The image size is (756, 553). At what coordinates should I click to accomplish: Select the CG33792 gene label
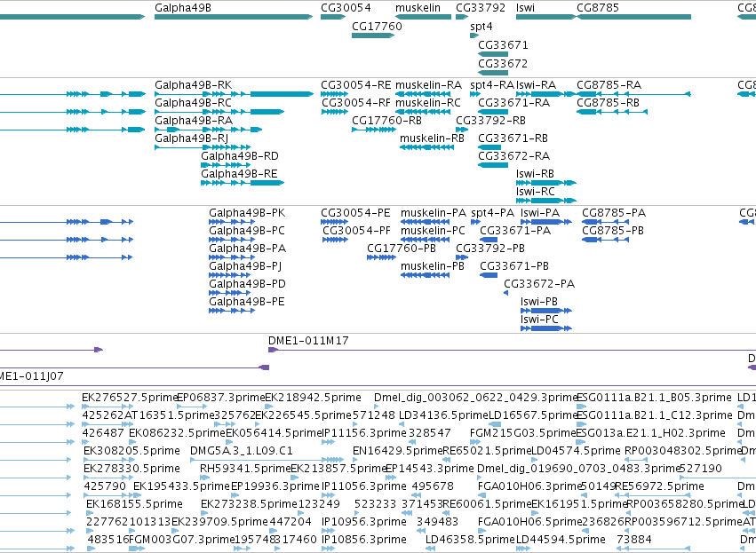click(x=481, y=8)
